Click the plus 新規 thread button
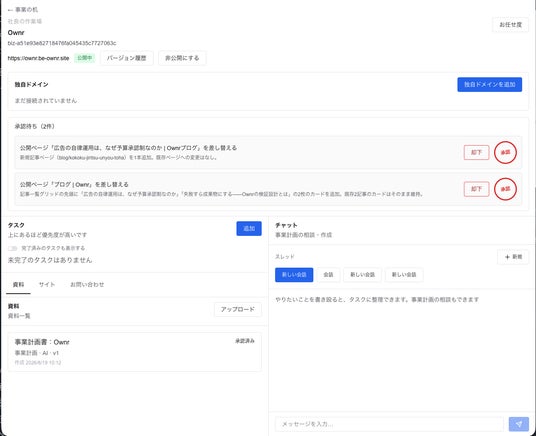The height and width of the screenshot is (436, 536). 513,257
